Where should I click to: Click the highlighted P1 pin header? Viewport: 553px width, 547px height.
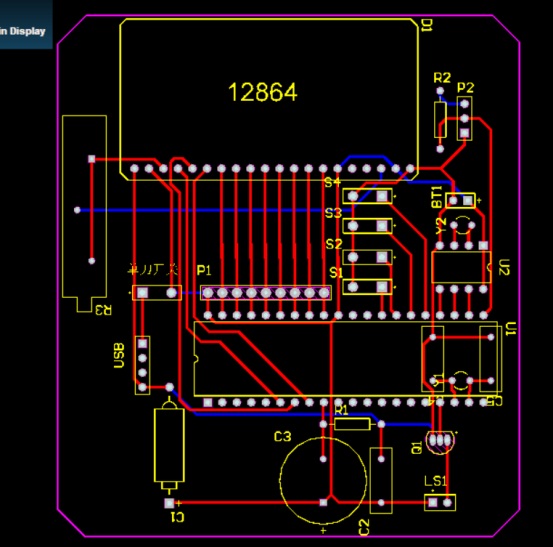coord(266,293)
